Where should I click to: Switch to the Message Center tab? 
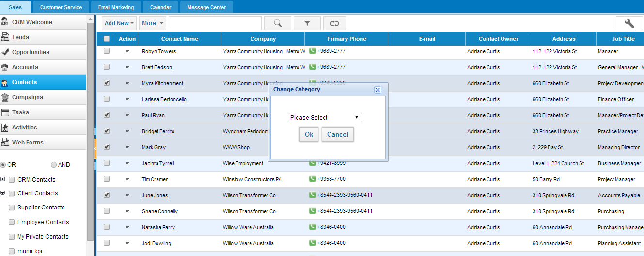(x=206, y=7)
